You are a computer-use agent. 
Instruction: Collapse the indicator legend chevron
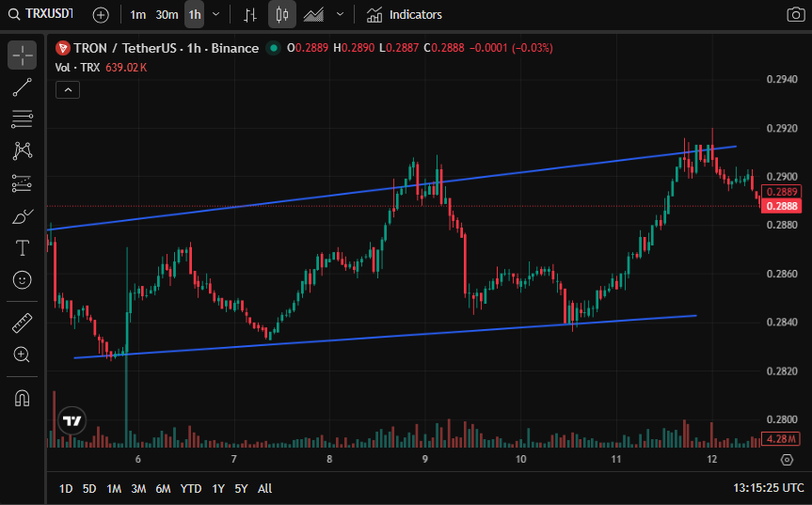(x=68, y=90)
